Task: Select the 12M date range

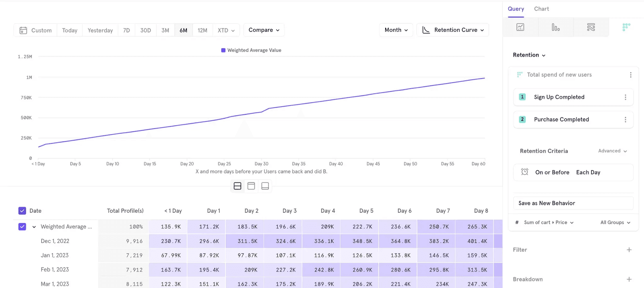Action: (x=202, y=30)
